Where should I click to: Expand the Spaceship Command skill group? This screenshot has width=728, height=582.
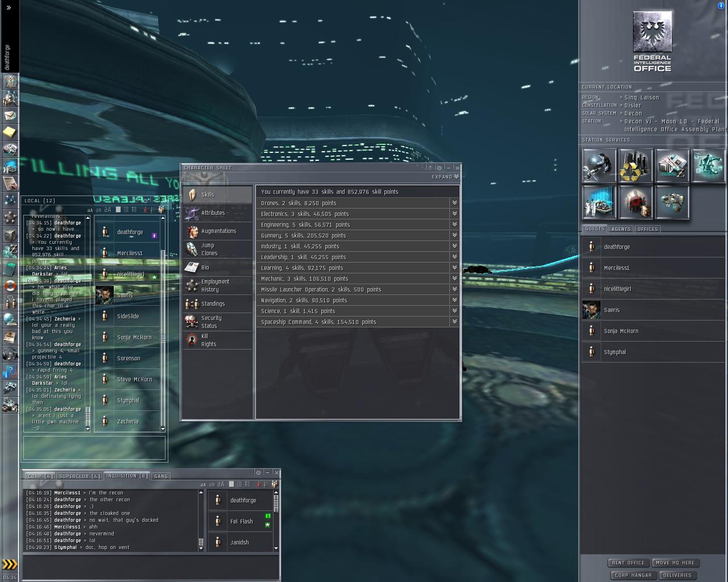coord(454,322)
